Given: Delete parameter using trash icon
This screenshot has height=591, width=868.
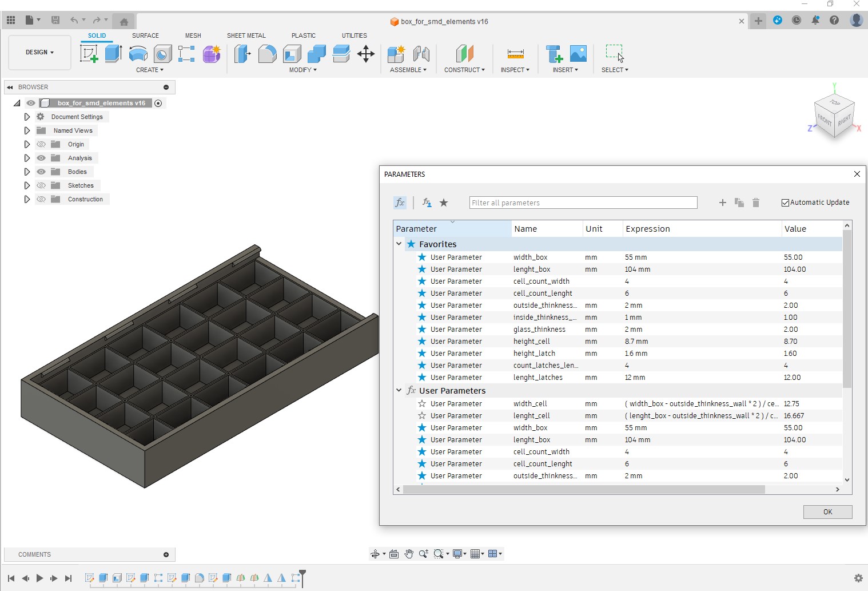Looking at the screenshot, I should coord(756,203).
